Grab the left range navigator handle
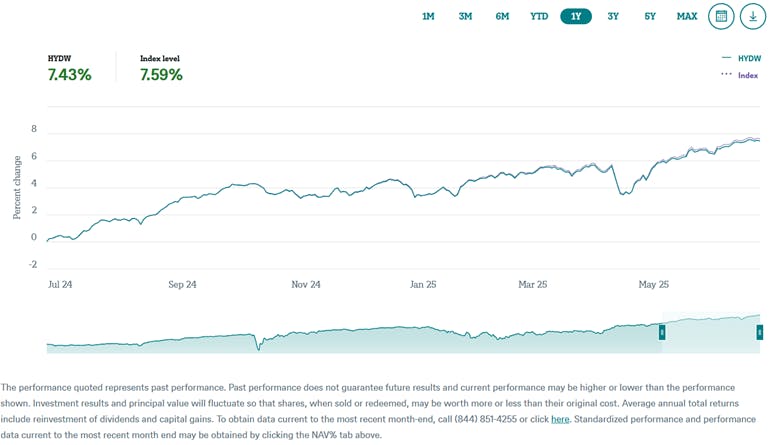The image size is (780, 445). pyautogui.click(x=660, y=332)
